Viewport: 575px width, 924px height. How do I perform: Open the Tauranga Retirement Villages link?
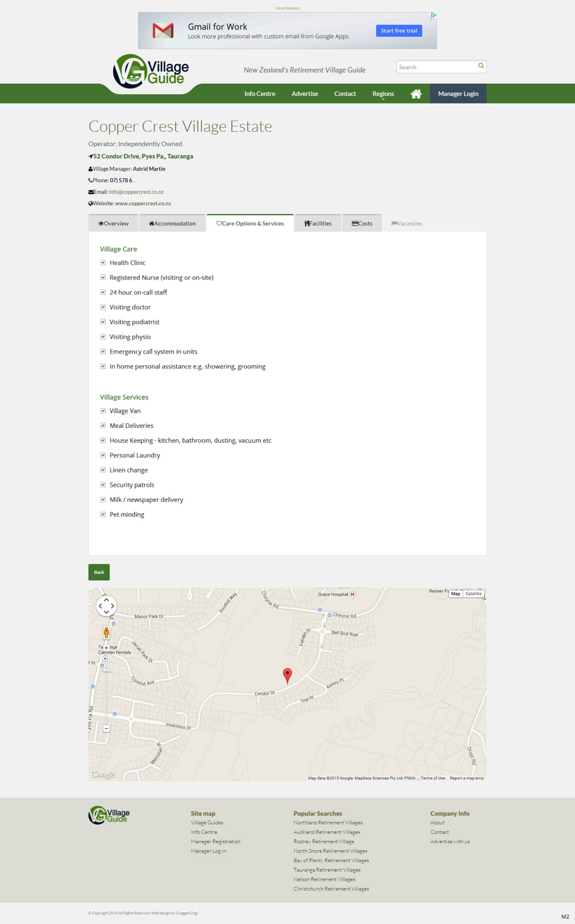click(x=326, y=869)
